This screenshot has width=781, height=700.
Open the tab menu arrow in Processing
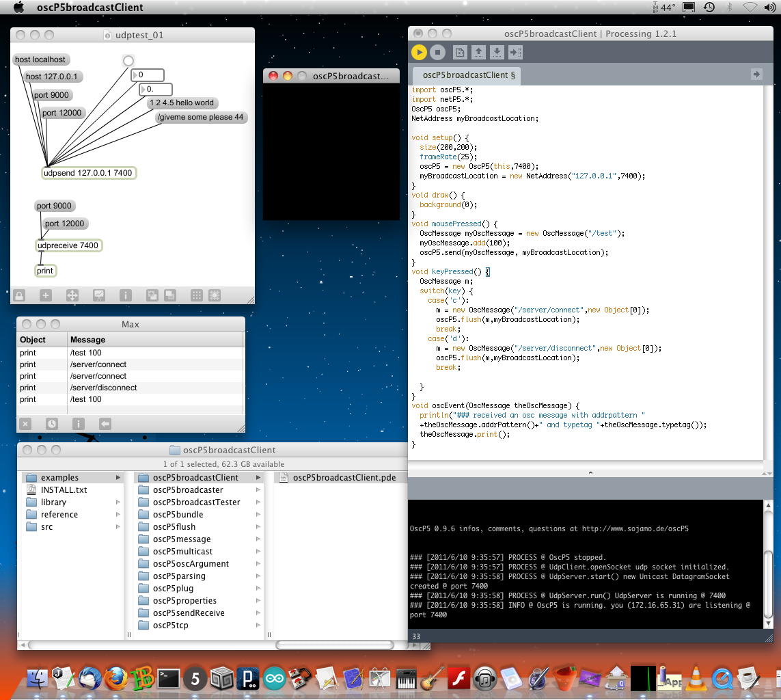click(x=756, y=75)
